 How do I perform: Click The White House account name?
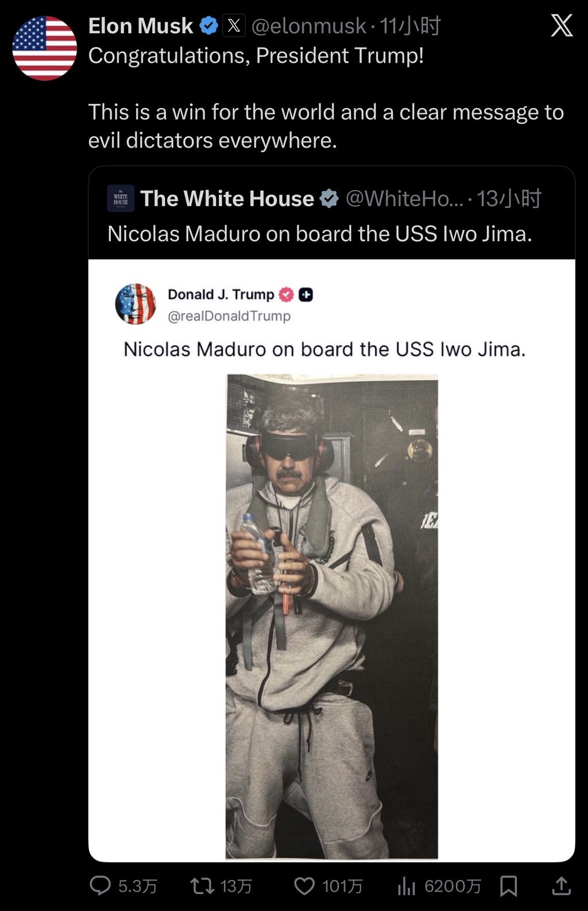click(x=227, y=199)
